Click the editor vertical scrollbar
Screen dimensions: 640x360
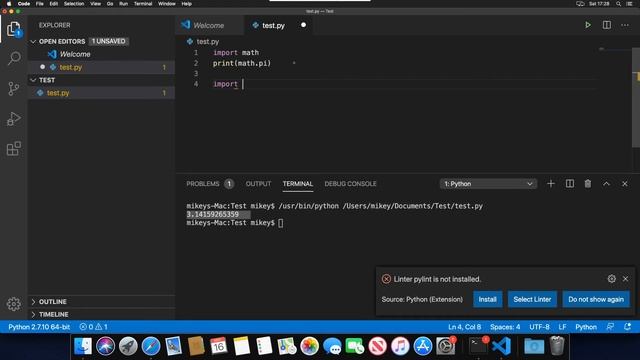click(x=636, y=98)
